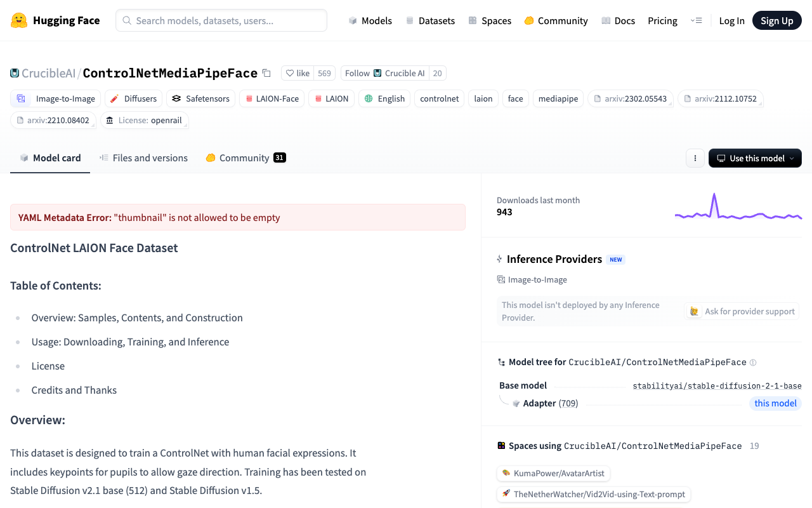The image size is (812, 508).
Task: Open TheNetherWatcher/Vid2Vid-using-Text-prompt space
Action: (594, 494)
